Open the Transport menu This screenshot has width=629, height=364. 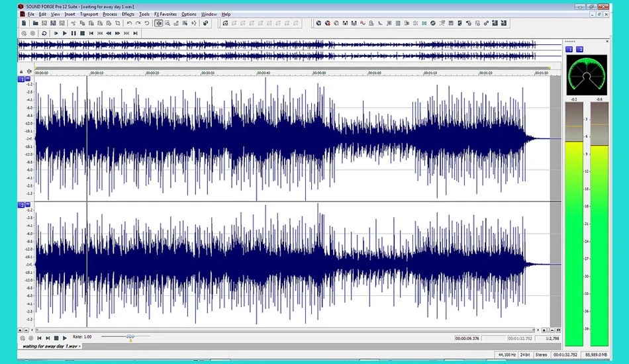point(89,14)
